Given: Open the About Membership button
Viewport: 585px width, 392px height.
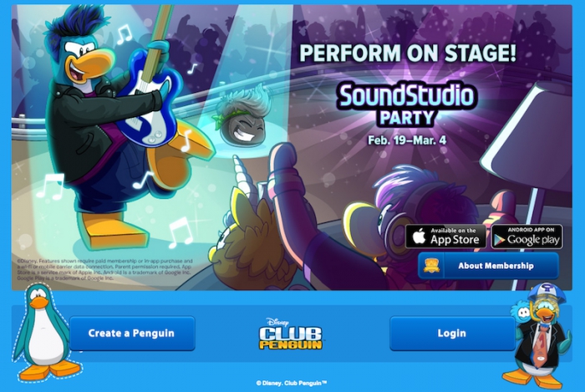Looking at the screenshot, I should (488, 266).
